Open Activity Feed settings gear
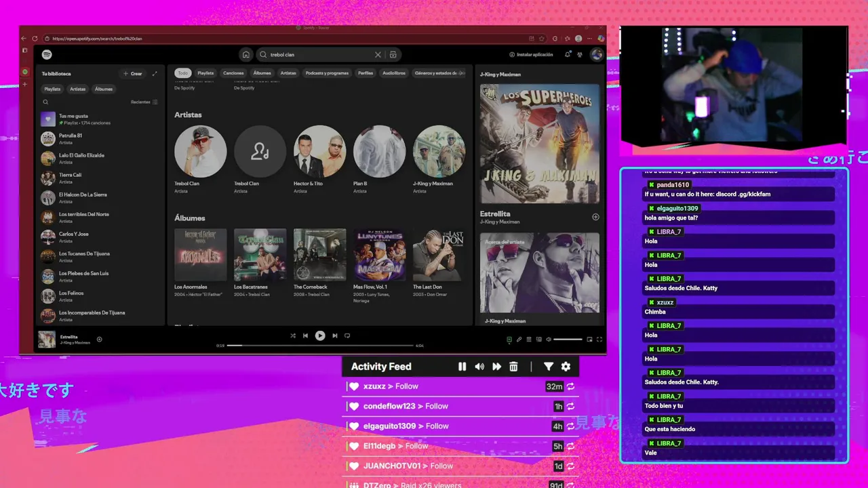The width and height of the screenshot is (868, 488). [x=566, y=367]
